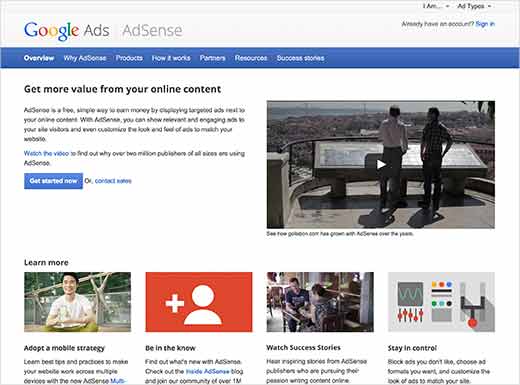Viewport: 520px width, 385px height.
Task: Click the Adopt a mobile strategy heading
Action: (64, 348)
